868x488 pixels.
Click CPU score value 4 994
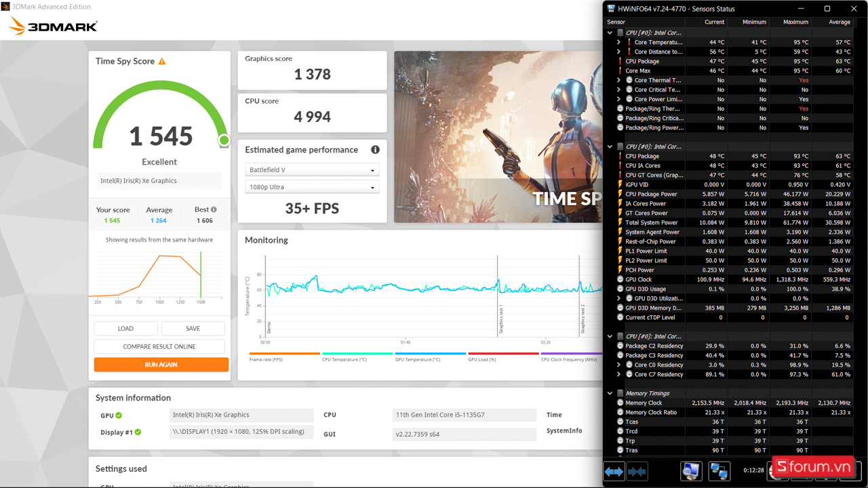pos(313,117)
